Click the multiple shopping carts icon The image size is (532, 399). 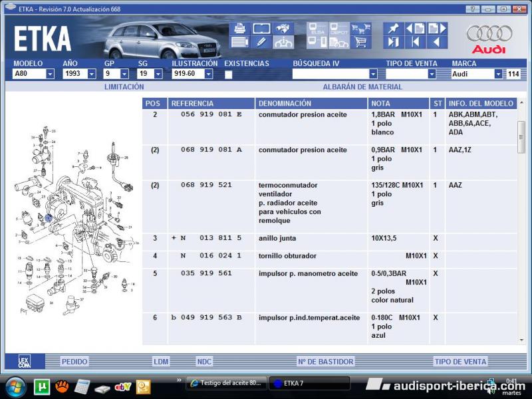click(360, 29)
